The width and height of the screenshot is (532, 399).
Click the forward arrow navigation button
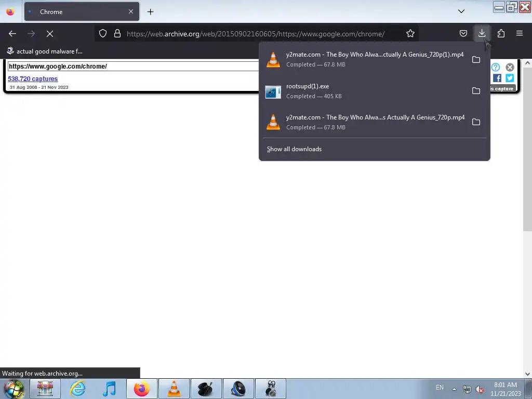pos(31,34)
